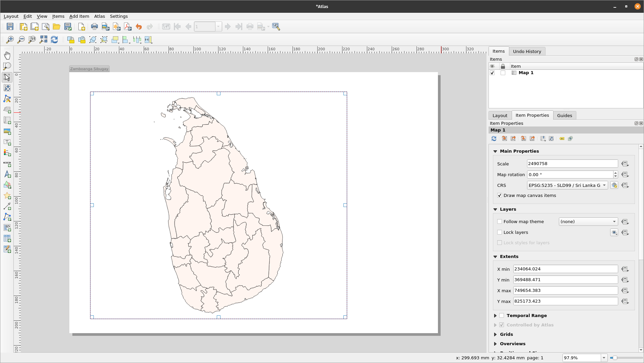Add a picture item tool
The height and width of the screenshot is (363, 644).
(7, 131)
